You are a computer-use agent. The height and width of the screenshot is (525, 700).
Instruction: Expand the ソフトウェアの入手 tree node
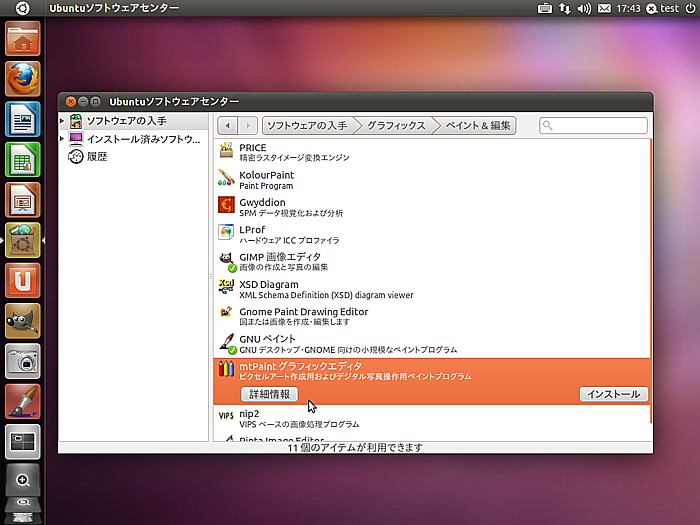pyautogui.click(x=62, y=121)
